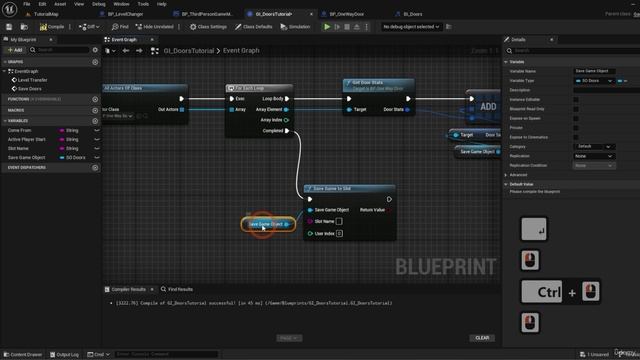Compile the blueprint
This screenshot has height=360, width=640.
52,27
